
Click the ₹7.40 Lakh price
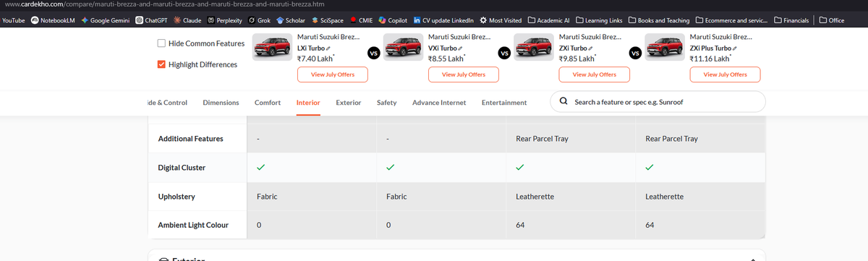click(x=315, y=59)
